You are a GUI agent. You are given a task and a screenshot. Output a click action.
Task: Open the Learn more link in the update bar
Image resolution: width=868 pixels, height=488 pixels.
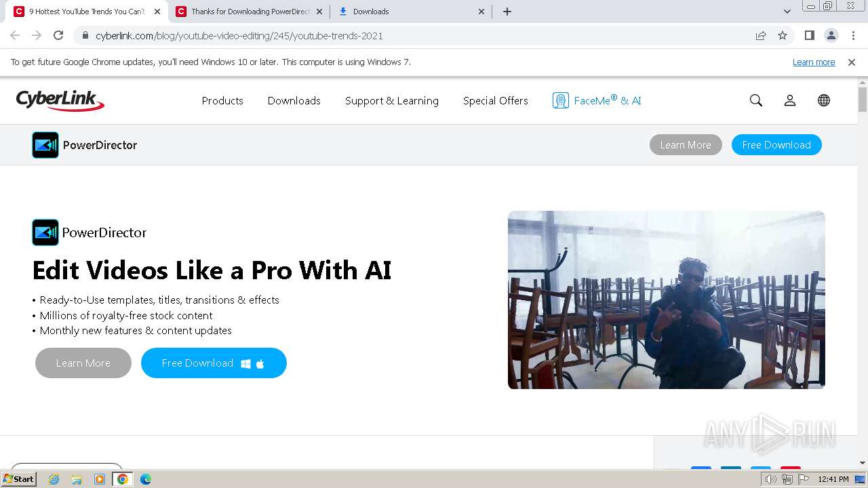click(x=814, y=62)
